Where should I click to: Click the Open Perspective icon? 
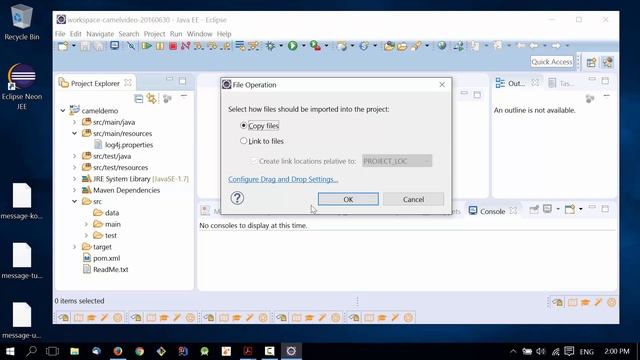tap(591, 62)
